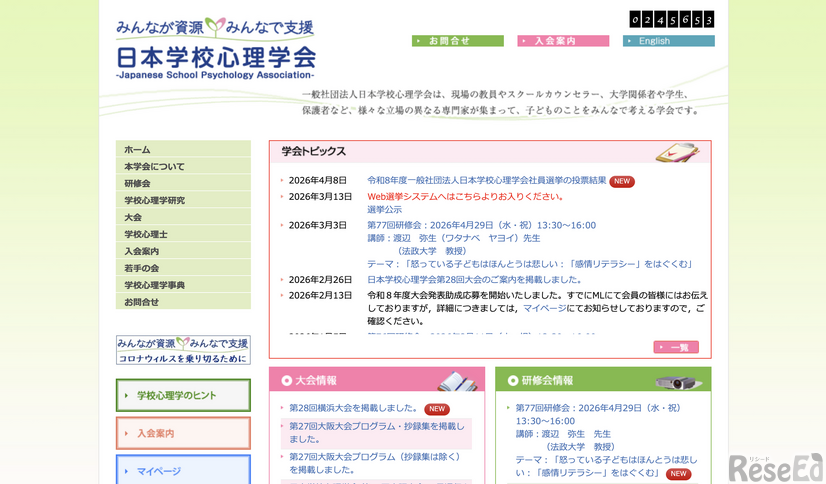
Task: Click the コロナウィルスを乗り切るために banner
Action: coord(183,350)
